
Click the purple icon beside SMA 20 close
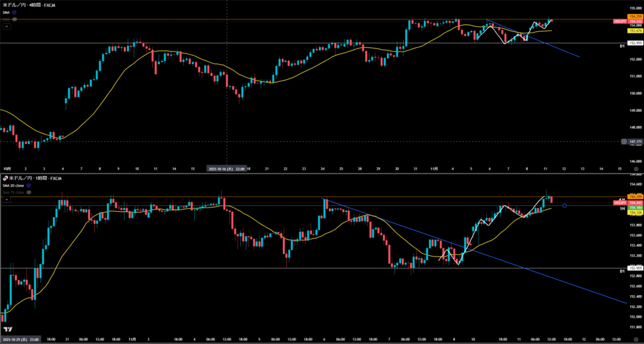pyautogui.click(x=29, y=186)
